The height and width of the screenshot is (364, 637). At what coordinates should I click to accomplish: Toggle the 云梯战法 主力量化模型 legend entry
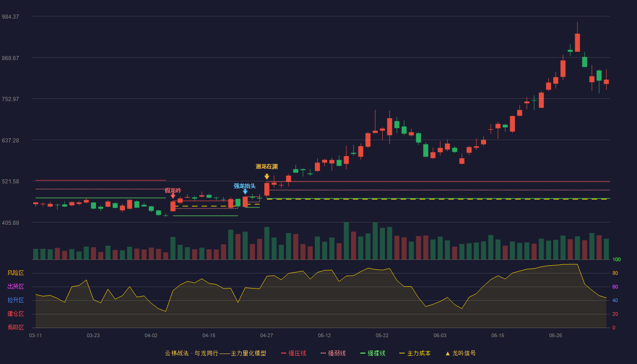pyautogui.click(x=215, y=353)
